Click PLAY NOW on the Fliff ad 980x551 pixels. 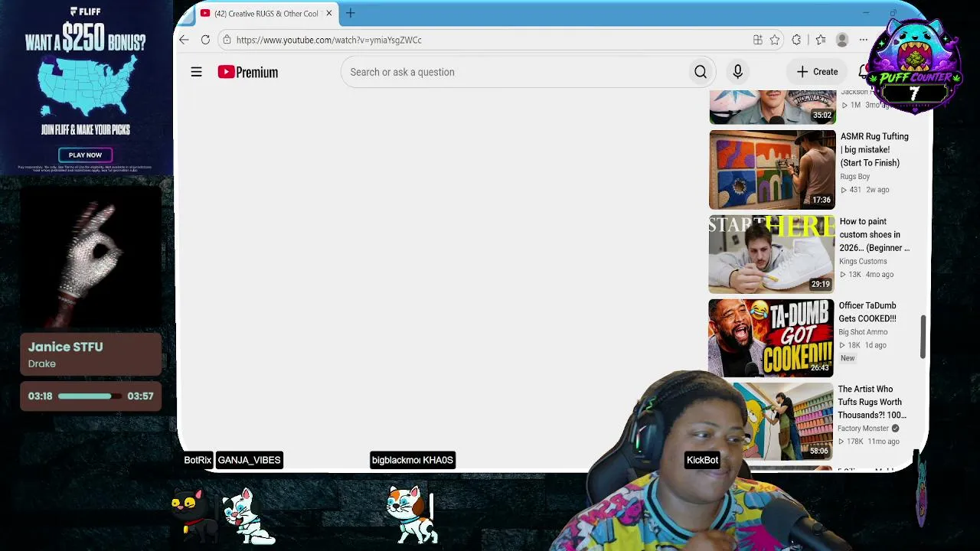tap(85, 155)
